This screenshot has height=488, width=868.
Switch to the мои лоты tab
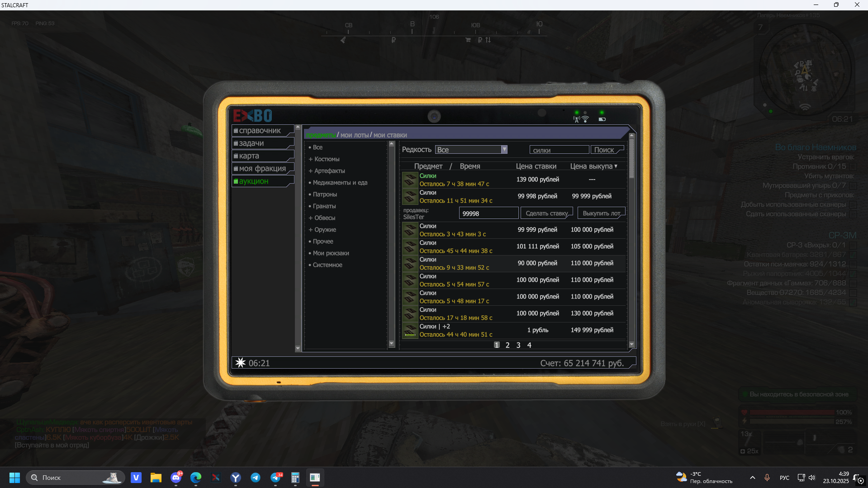click(354, 135)
